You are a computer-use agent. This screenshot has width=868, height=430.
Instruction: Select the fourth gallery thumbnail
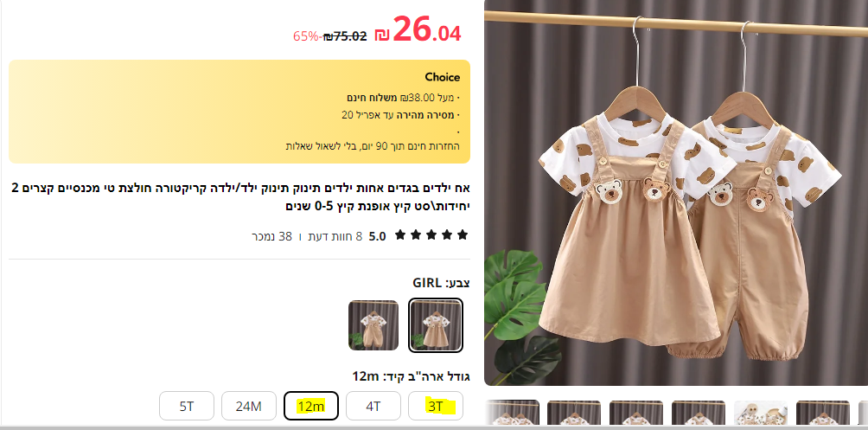[698, 413]
